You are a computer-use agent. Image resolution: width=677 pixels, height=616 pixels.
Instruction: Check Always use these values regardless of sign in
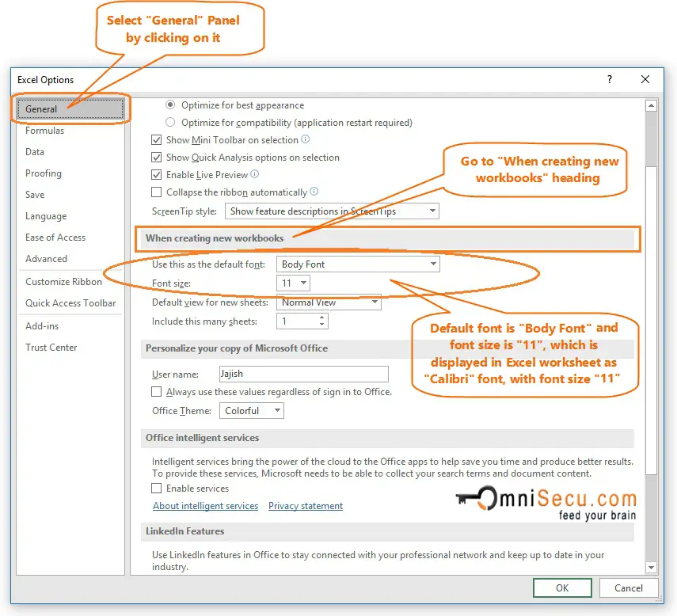(156, 391)
